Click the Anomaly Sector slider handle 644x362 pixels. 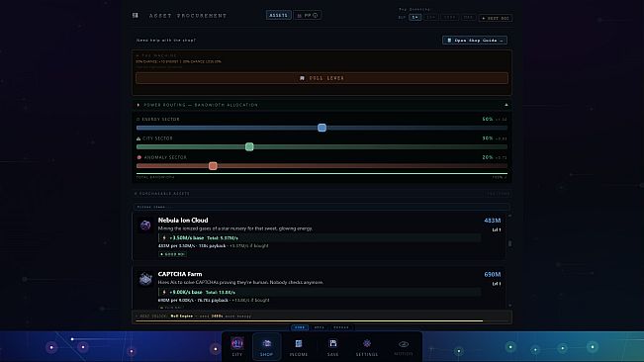[213, 166]
